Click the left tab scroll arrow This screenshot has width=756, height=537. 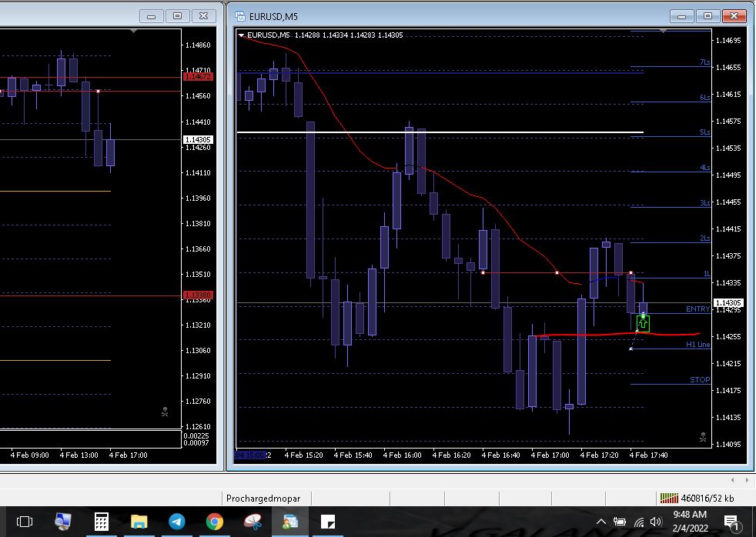[x=732, y=480]
